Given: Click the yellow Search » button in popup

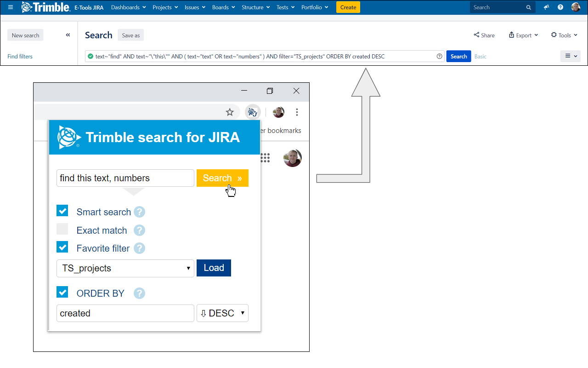Looking at the screenshot, I should click(222, 178).
